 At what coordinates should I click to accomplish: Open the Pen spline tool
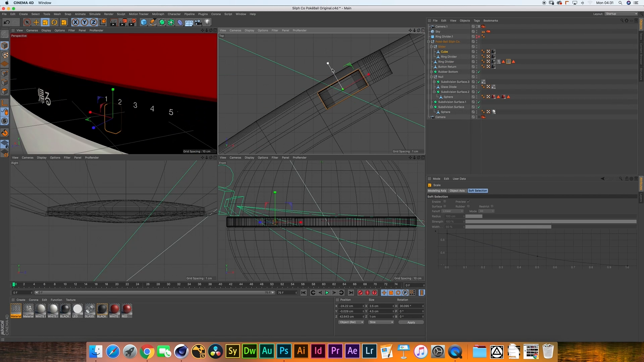[x=153, y=22]
